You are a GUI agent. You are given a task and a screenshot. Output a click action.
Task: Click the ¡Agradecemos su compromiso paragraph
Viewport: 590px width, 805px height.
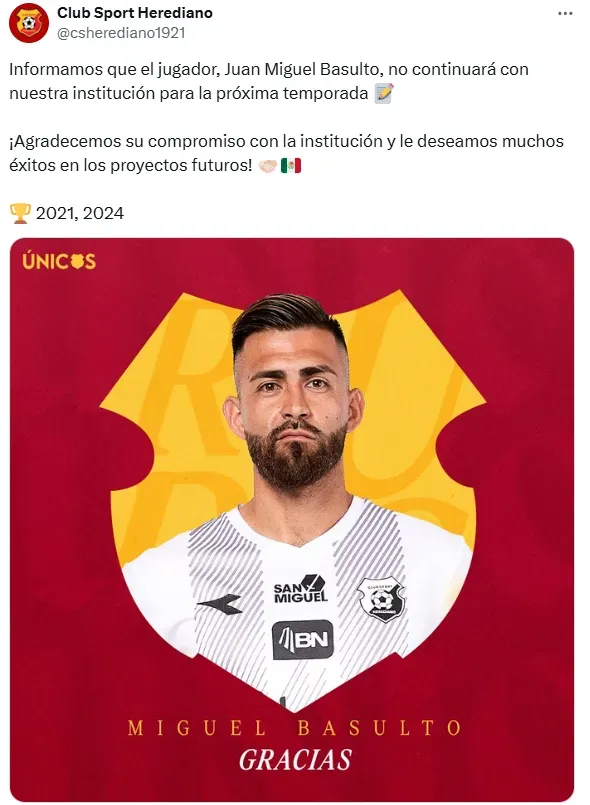(286, 153)
